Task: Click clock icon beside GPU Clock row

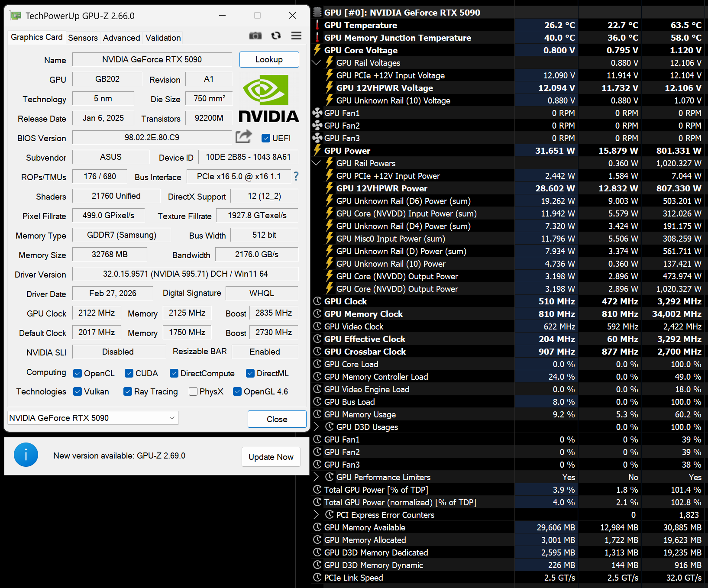Action: coord(317,301)
